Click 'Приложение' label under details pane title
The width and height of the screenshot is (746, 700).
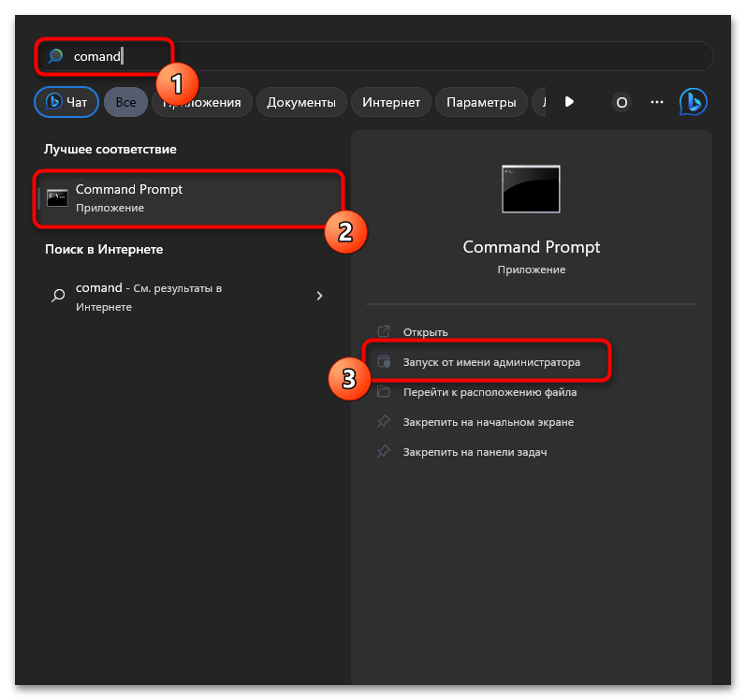pyautogui.click(x=531, y=270)
